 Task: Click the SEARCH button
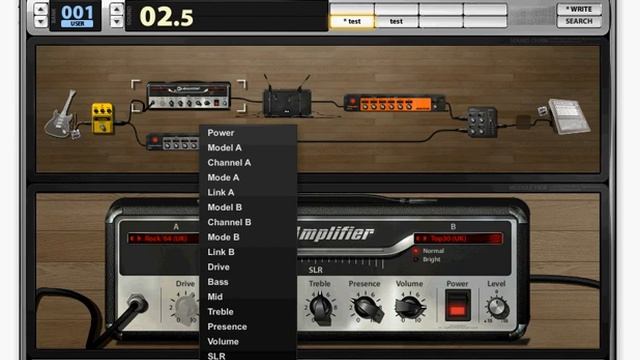pyautogui.click(x=579, y=21)
